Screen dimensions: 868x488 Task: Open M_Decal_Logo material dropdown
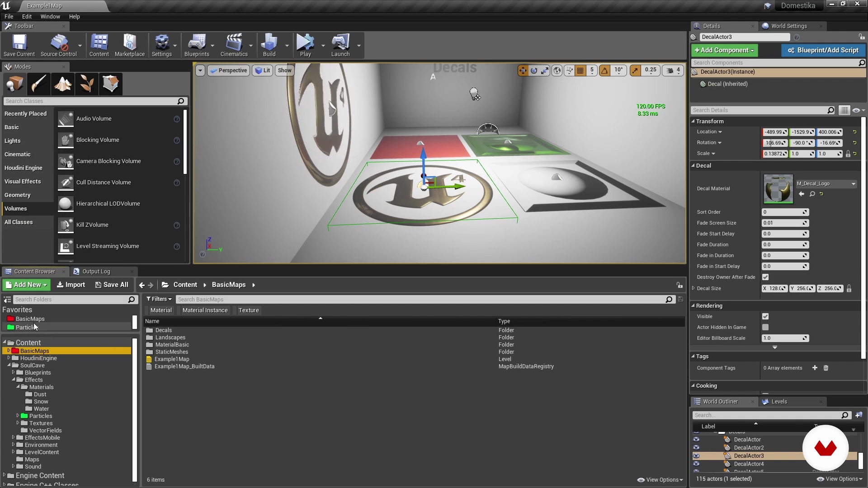pyautogui.click(x=826, y=184)
